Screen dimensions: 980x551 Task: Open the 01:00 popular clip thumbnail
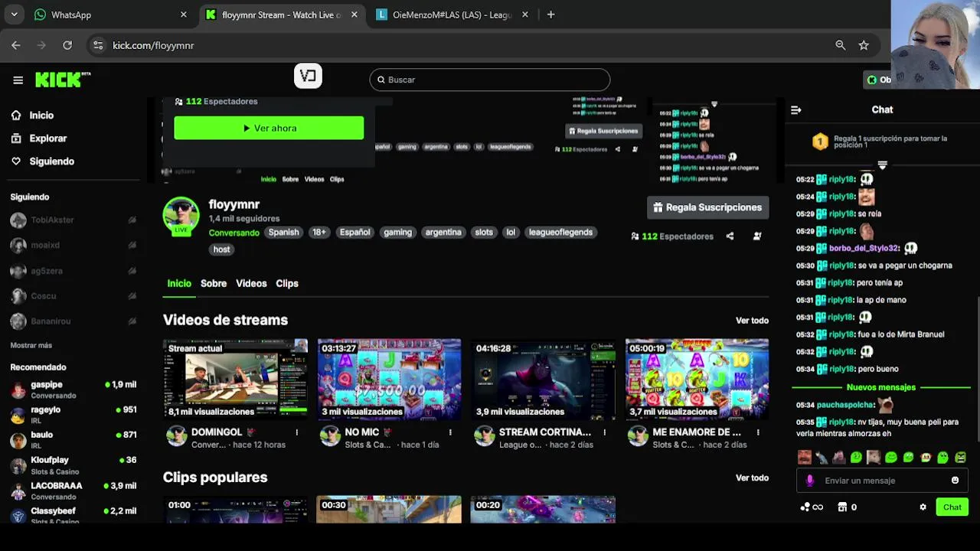point(236,510)
